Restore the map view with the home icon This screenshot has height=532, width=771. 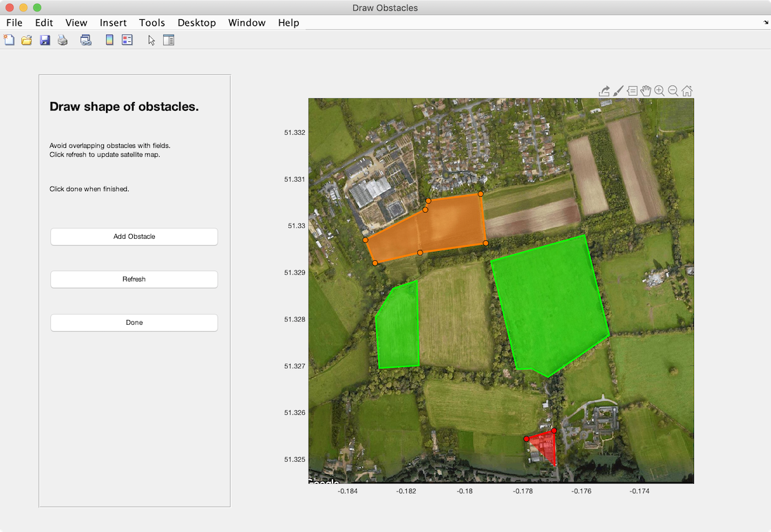[687, 91]
